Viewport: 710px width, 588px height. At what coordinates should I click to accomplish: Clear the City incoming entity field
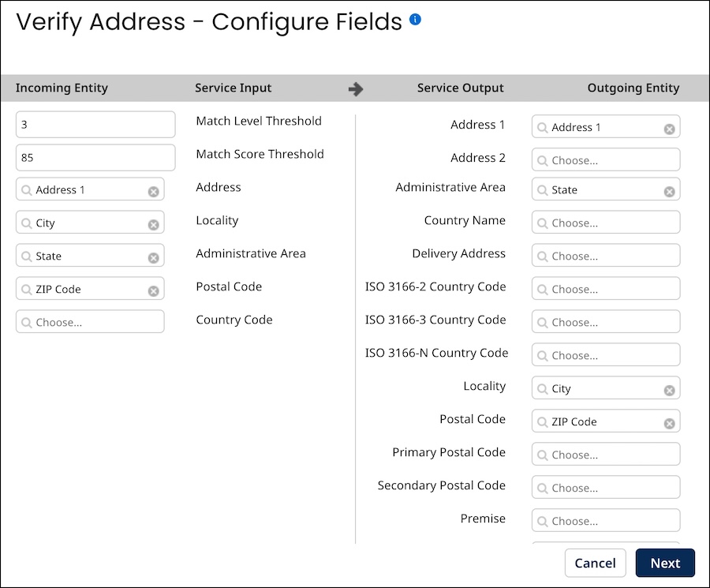tap(154, 223)
